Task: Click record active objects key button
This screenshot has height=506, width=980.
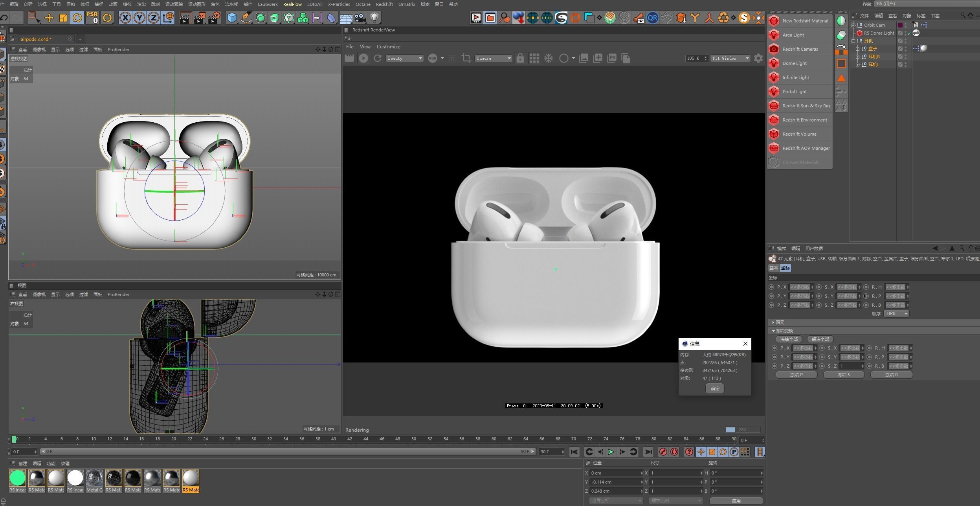Action: click(x=663, y=452)
